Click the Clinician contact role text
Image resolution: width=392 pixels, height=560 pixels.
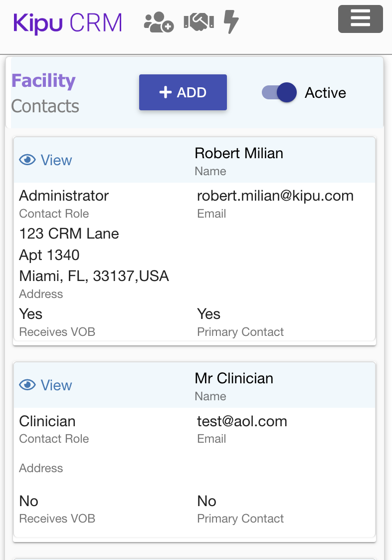[x=47, y=421]
